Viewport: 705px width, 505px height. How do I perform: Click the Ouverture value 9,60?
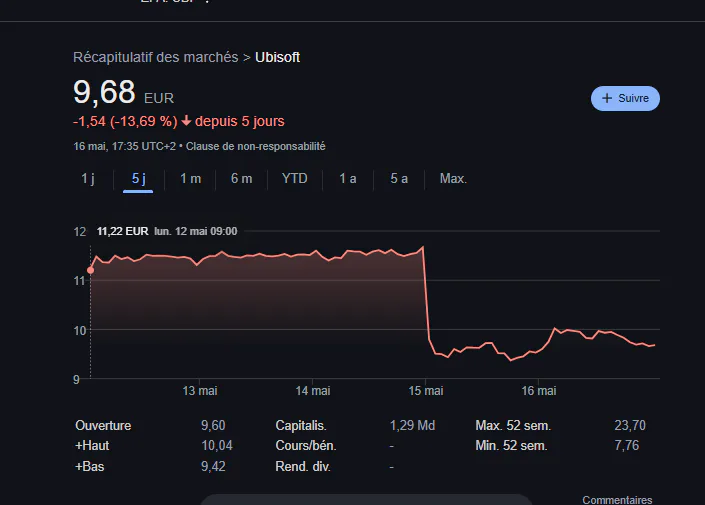(213, 425)
